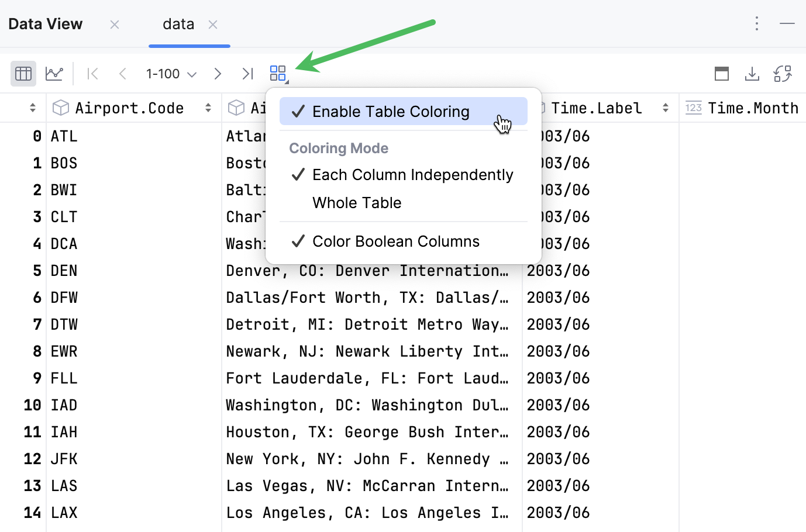Select the IAD airport code cell
This screenshot has width=806, height=532.
click(x=134, y=405)
